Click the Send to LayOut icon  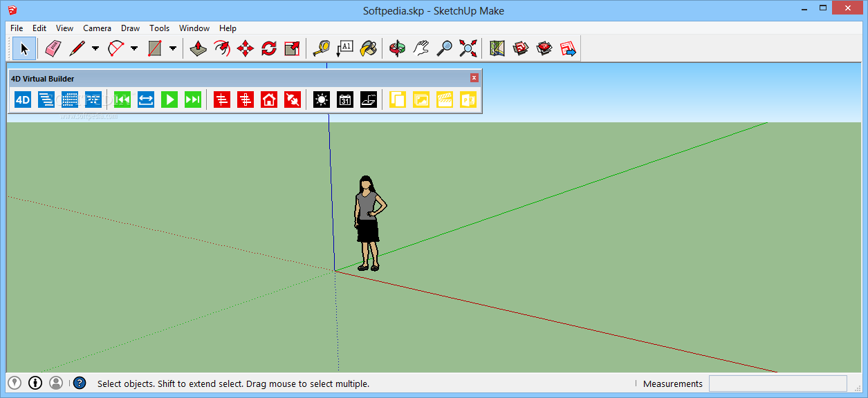[568, 48]
